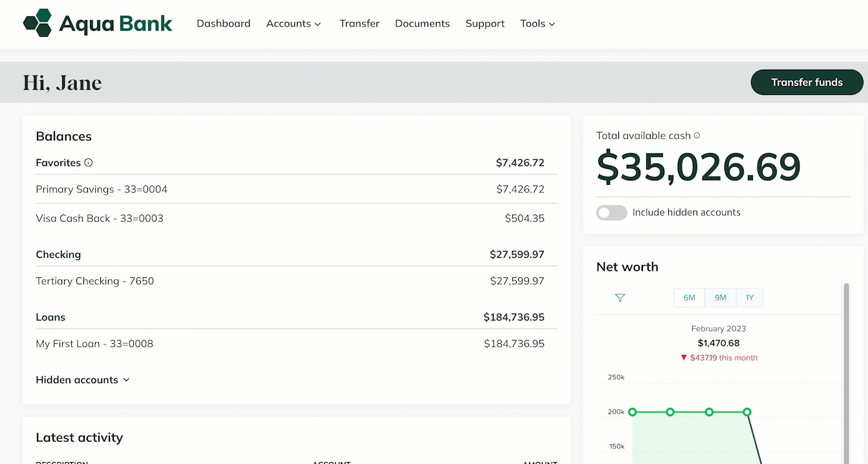Click the Checking total $27,599.97 in header row
This screenshot has width=868, height=464.
point(517,255)
